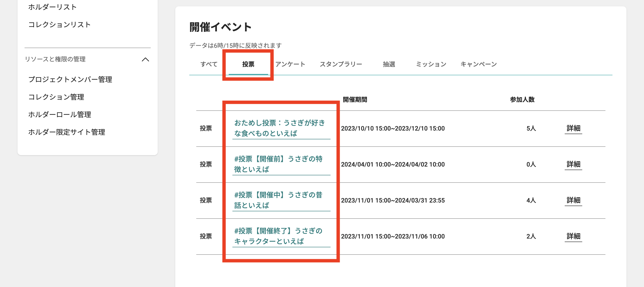Image resolution: width=644 pixels, height=287 pixels.
Task: Click the 2人 participant count
Action: (x=531, y=236)
